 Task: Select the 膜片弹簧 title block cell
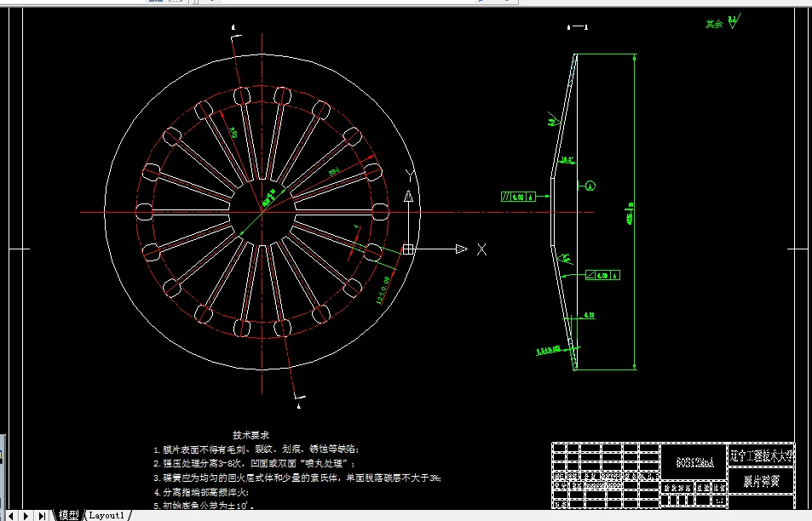[x=761, y=481]
